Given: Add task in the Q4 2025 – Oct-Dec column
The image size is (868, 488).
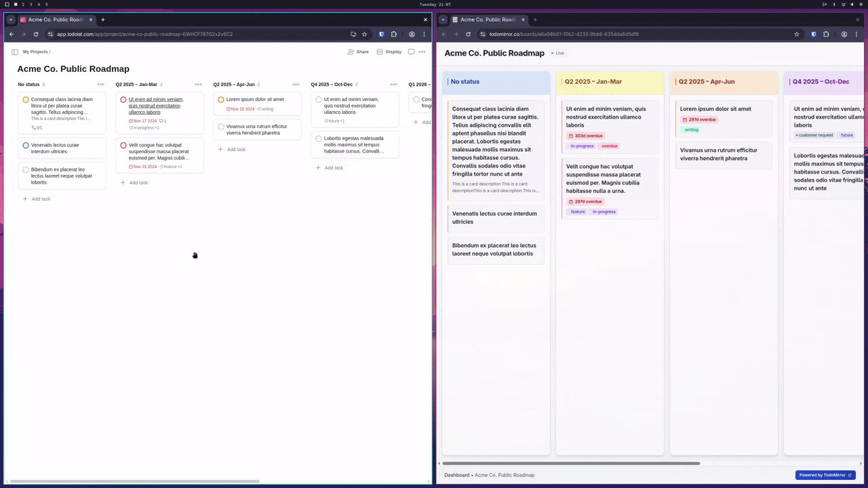Looking at the screenshot, I should (x=330, y=167).
